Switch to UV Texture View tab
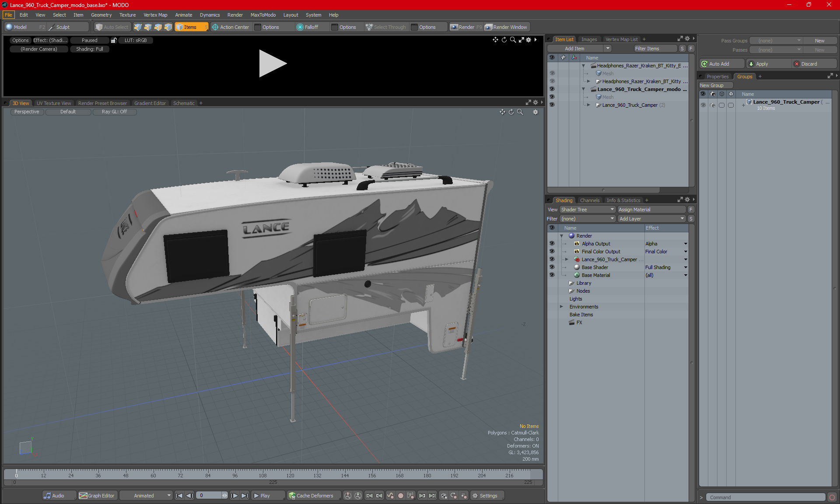Image resolution: width=840 pixels, height=504 pixels. 54,103
